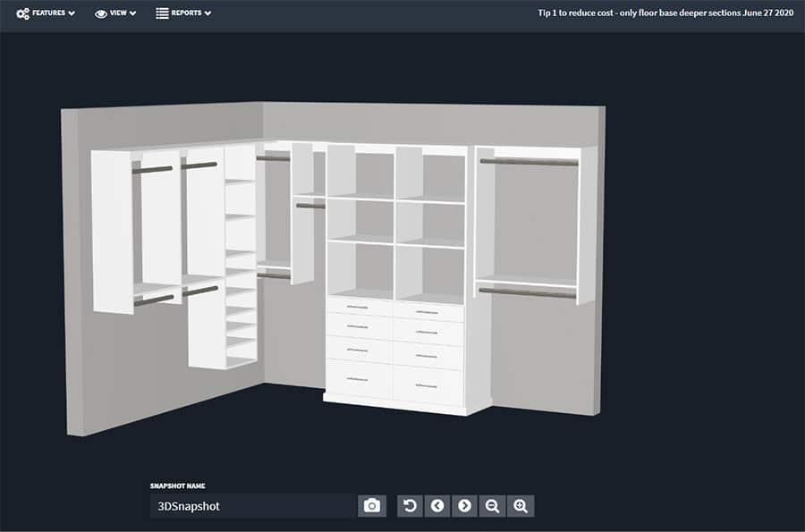Open the Features menu
Viewport: 805px width, 532px height.
click(x=46, y=13)
